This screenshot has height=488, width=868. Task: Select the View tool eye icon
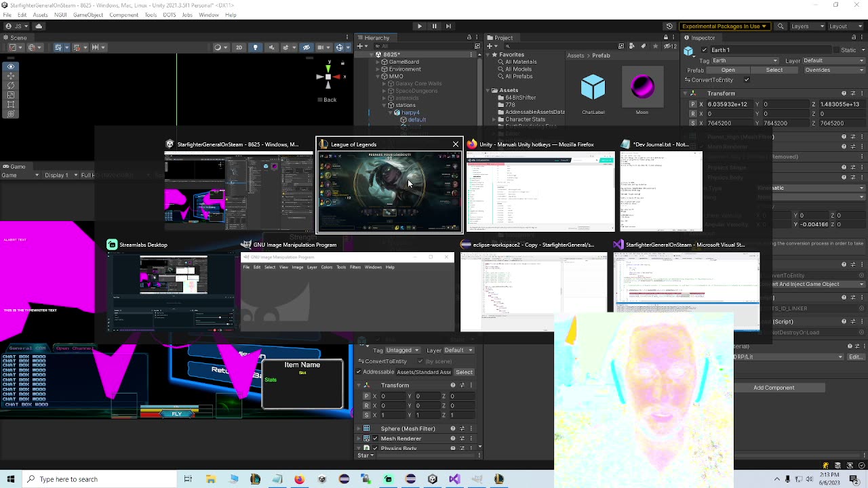(x=10, y=66)
